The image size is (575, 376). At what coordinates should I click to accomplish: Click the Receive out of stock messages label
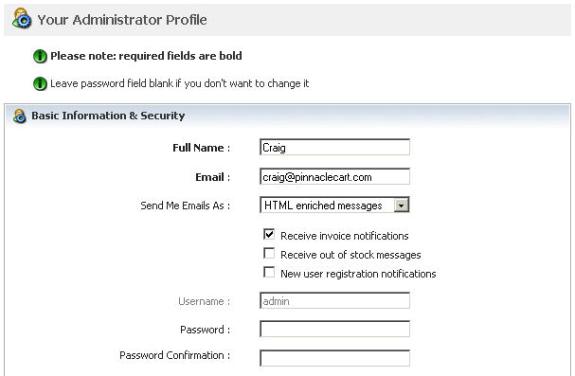[x=351, y=255]
